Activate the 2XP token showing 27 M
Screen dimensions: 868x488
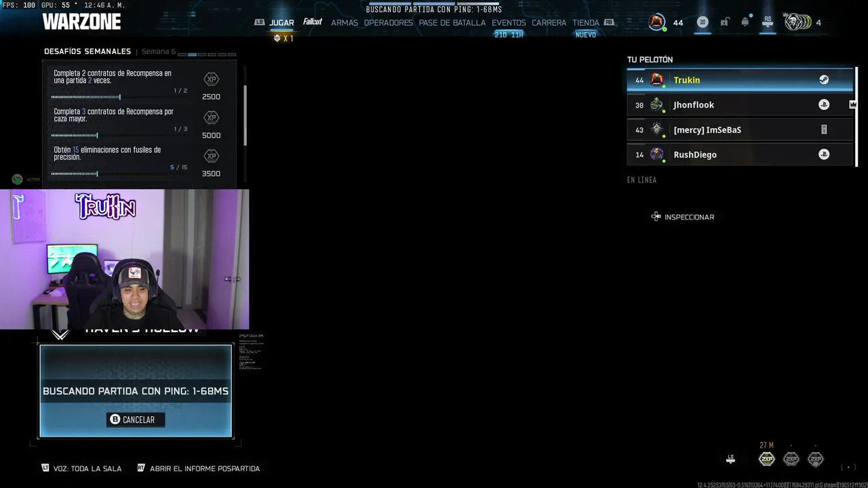766,459
